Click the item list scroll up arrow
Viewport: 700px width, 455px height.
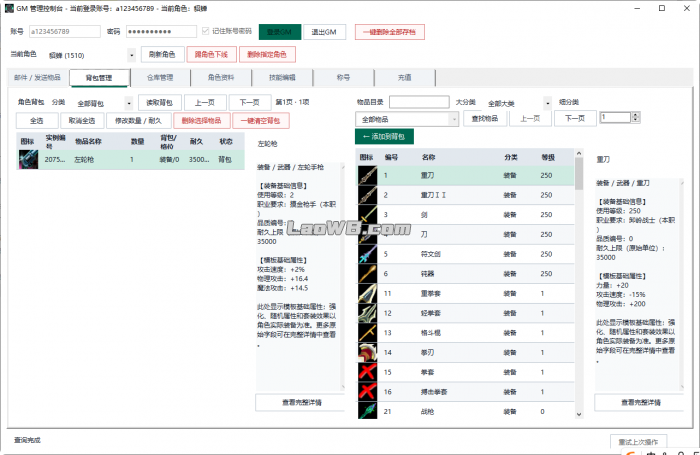[x=579, y=153]
